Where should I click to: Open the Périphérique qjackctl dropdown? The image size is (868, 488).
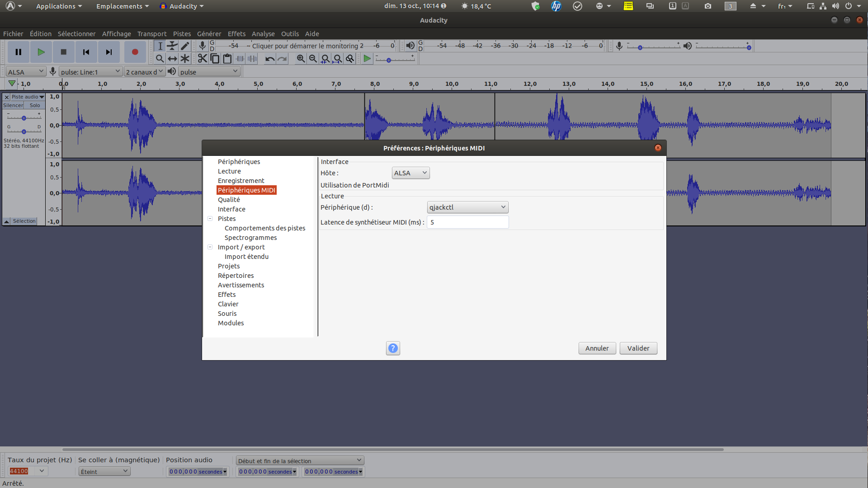tap(467, 207)
